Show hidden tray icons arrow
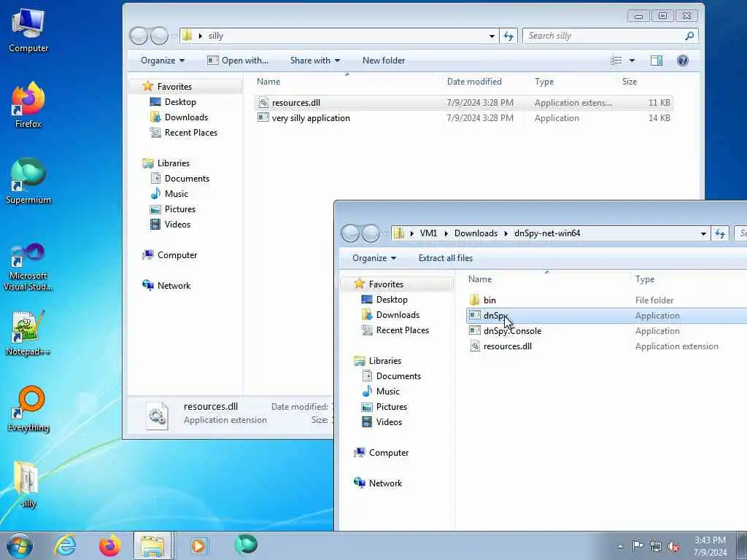Screen dimensions: 747x560 [x=620, y=546]
